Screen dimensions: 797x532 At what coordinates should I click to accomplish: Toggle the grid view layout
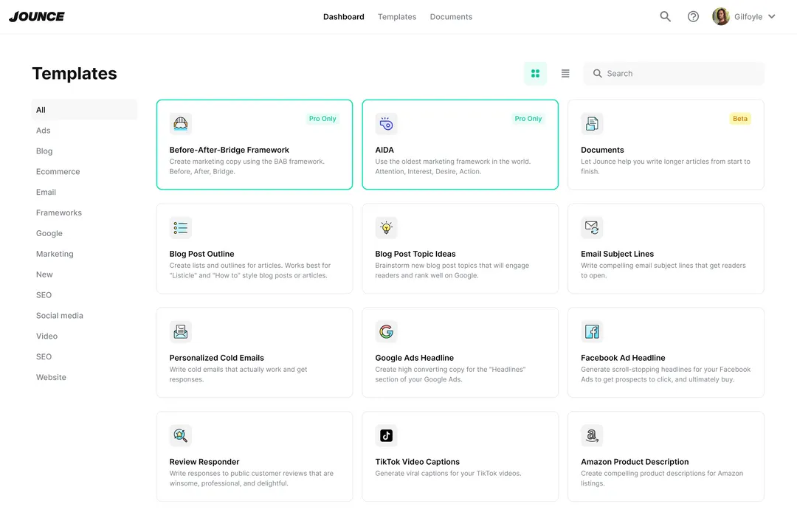[x=536, y=73]
